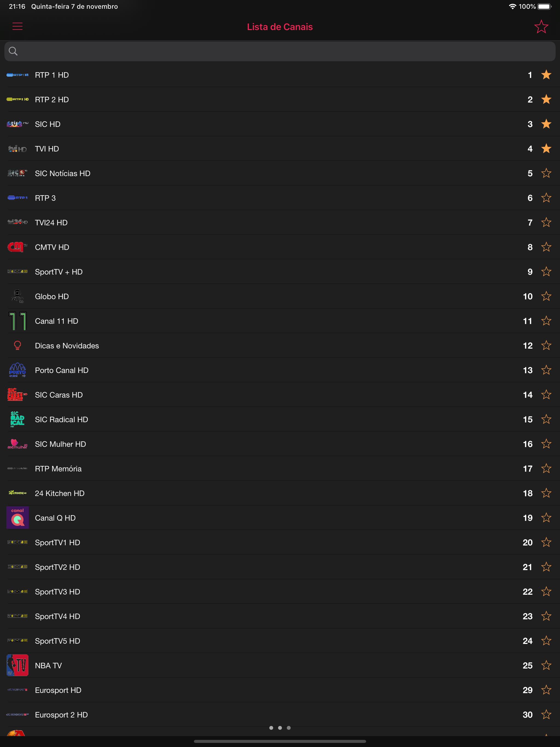Click the Dicas e Novidades lightbulb icon
Image resolution: width=560 pixels, height=747 pixels.
(17, 345)
